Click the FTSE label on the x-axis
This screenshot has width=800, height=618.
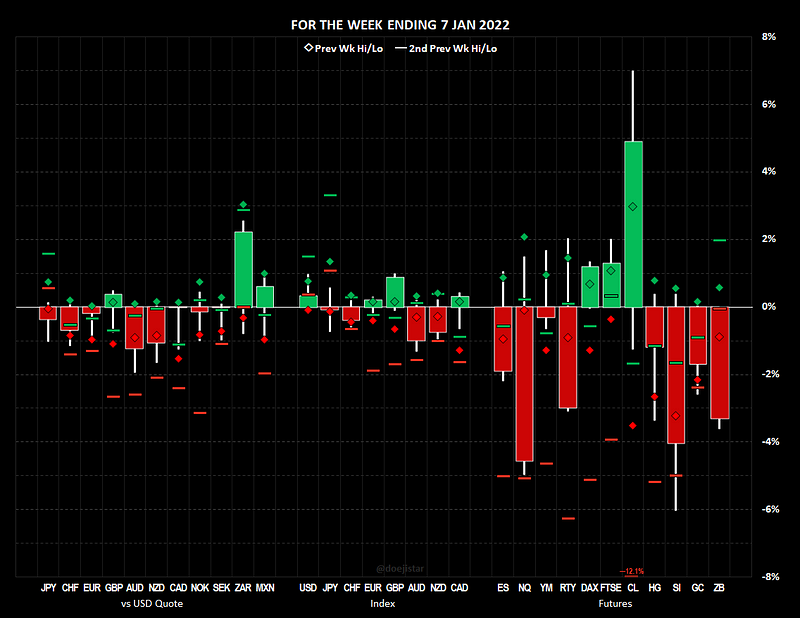[610, 590]
